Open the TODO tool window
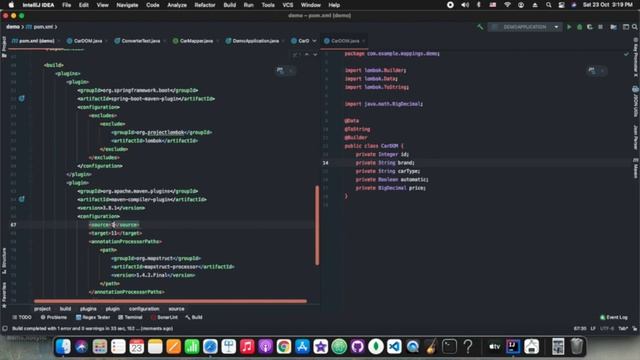 [x=22, y=317]
